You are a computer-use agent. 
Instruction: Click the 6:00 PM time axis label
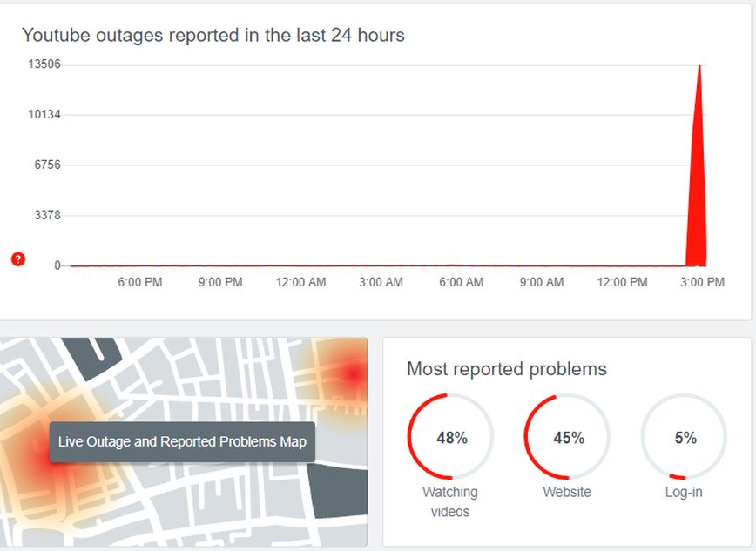click(139, 282)
